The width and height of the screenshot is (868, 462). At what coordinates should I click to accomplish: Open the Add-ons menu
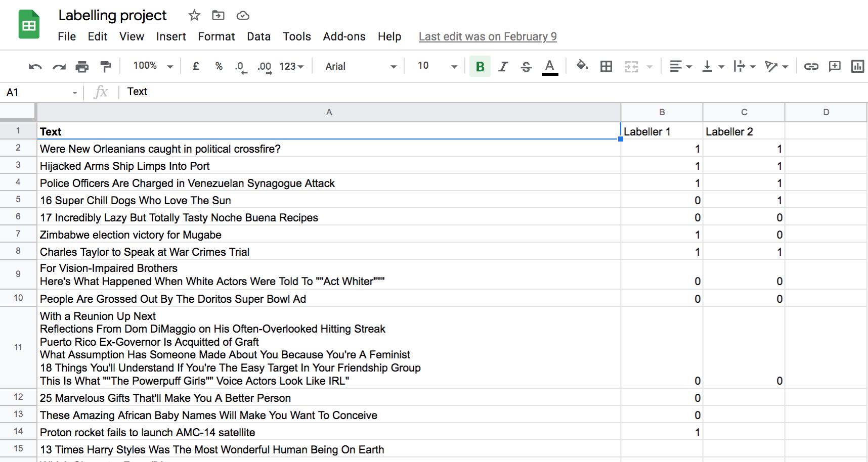click(344, 36)
